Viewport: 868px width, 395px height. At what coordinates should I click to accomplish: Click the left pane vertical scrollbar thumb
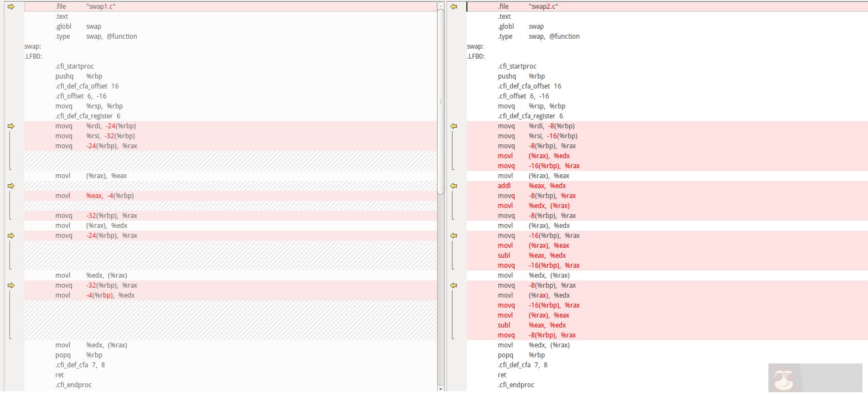coord(440,100)
